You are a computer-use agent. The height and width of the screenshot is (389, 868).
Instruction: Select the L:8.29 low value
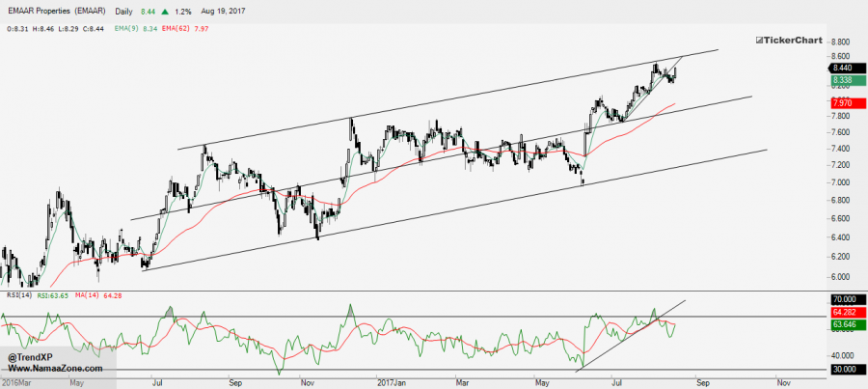pyautogui.click(x=67, y=28)
